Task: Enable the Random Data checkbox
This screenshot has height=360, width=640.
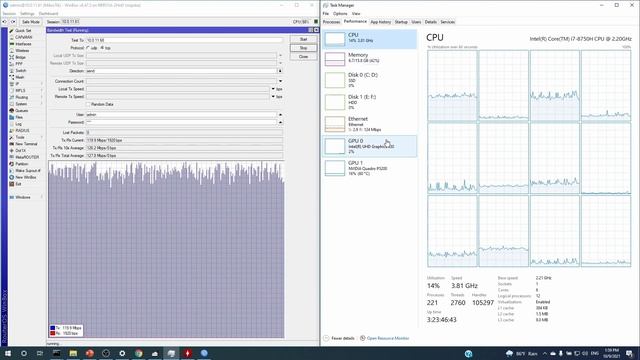Action: tap(88, 104)
